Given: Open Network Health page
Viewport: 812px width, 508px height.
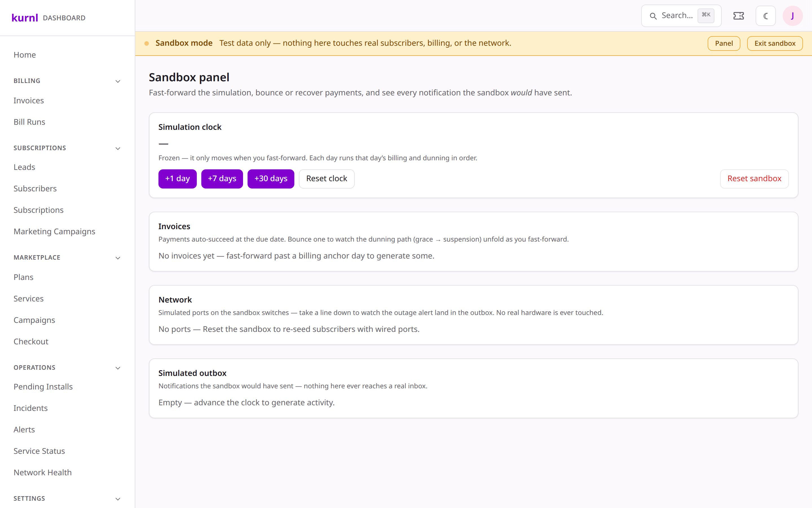Looking at the screenshot, I should [43, 473].
